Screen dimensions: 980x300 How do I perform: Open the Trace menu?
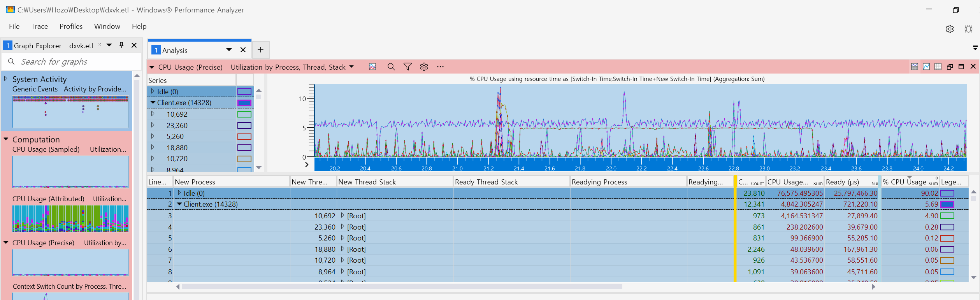click(x=39, y=26)
